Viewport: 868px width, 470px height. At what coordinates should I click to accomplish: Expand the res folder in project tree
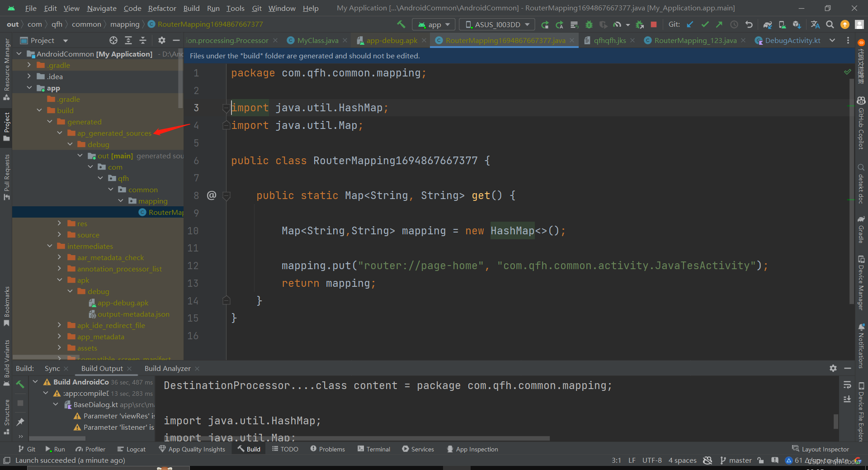coord(60,223)
